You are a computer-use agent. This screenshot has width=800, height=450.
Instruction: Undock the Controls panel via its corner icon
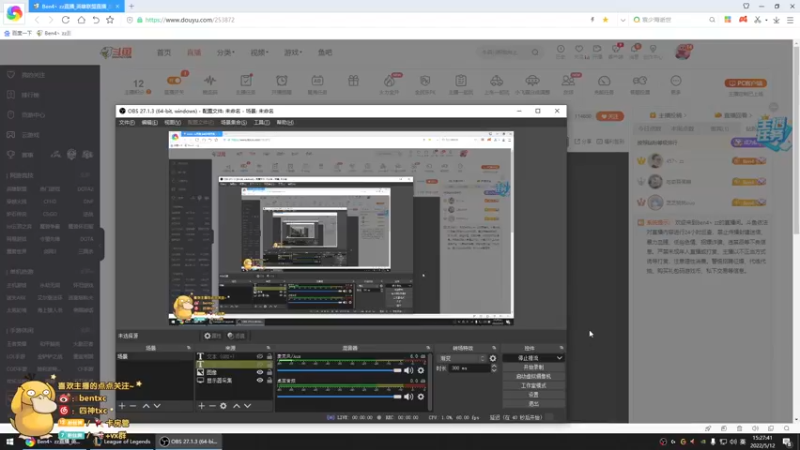point(561,348)
